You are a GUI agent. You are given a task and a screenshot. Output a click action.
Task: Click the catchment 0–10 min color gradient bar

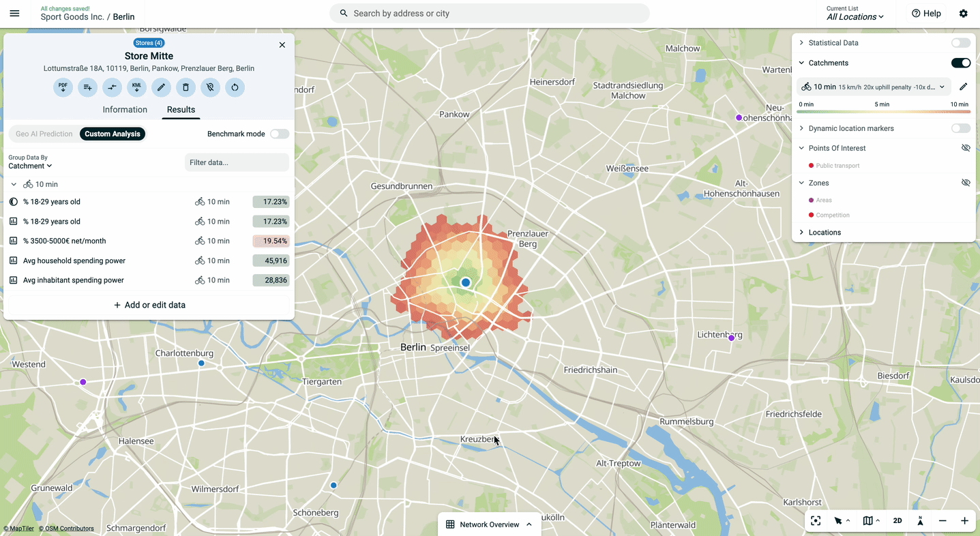tap(882, 112)
